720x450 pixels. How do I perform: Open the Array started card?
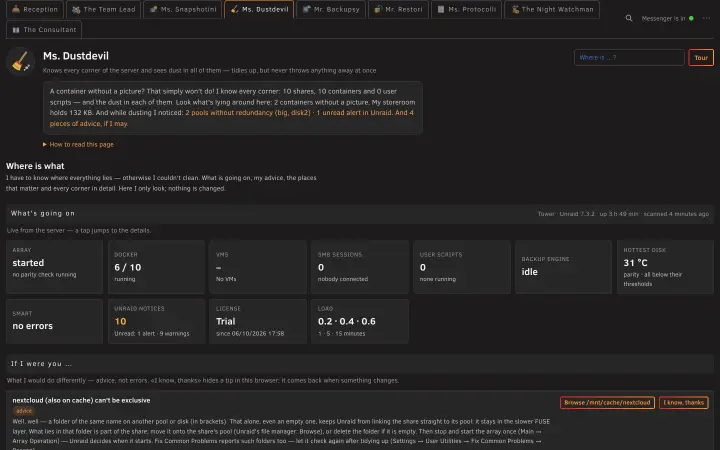54,267
